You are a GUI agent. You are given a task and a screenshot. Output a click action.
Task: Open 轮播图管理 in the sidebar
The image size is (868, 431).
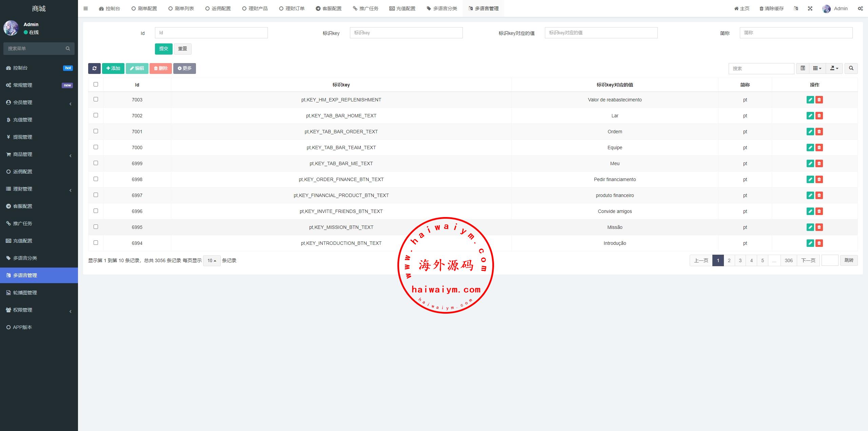pyautogui.click(x=25, y=293)
